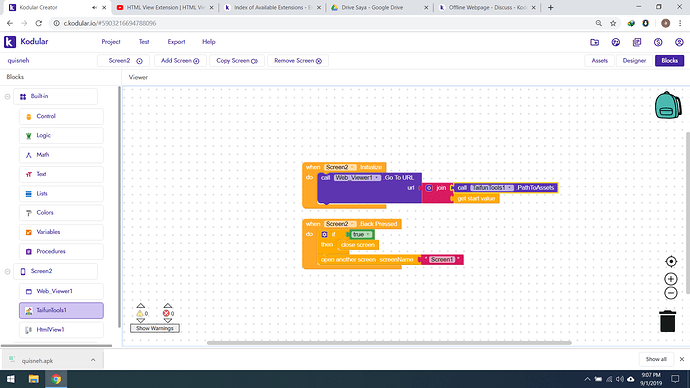Screen dimensions: 690x388
Task: Collapse the Built-in blocks category
Action: (7, 96)
